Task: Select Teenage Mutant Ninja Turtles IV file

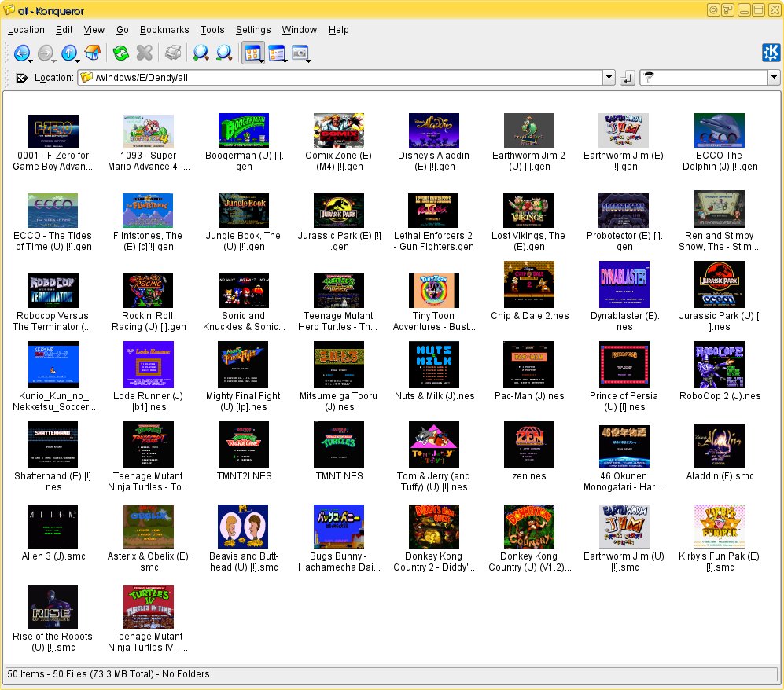Action: click(148, 619)
